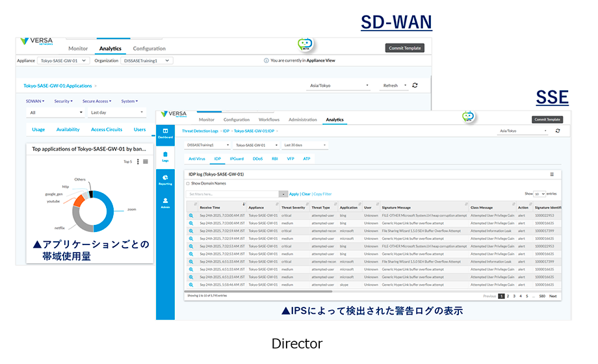This screenshot has width=598, height=364.
Task: Click the Set filters here input field
Action: (x=232, y=194)
